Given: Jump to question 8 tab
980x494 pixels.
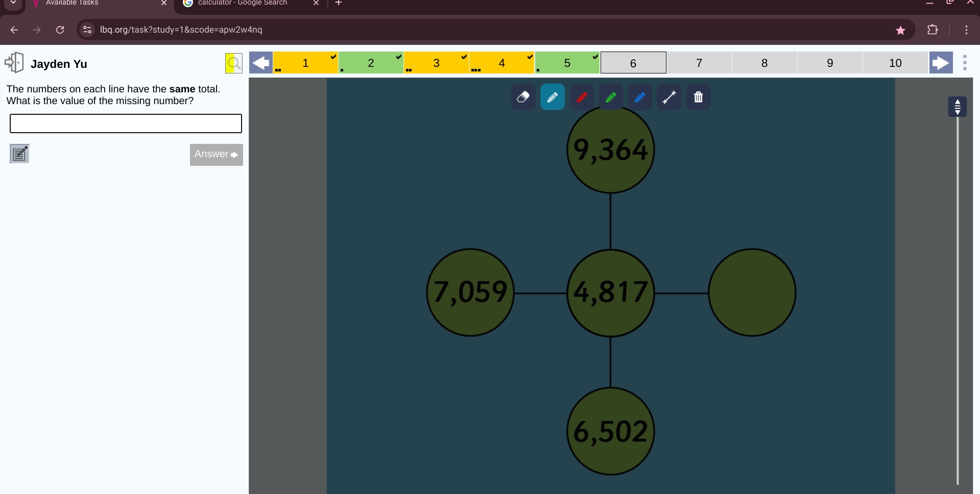Looking at the screenshot, I should coord(764,63).
